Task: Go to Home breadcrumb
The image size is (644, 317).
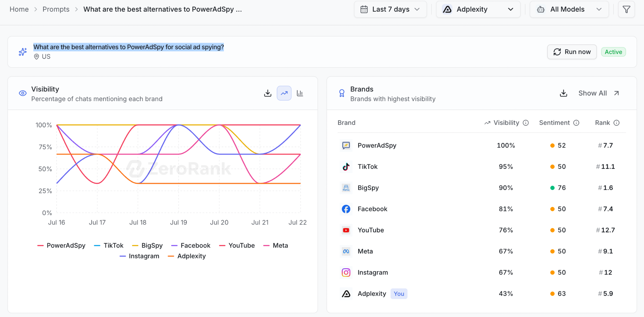Action: [x=19, y=9]
